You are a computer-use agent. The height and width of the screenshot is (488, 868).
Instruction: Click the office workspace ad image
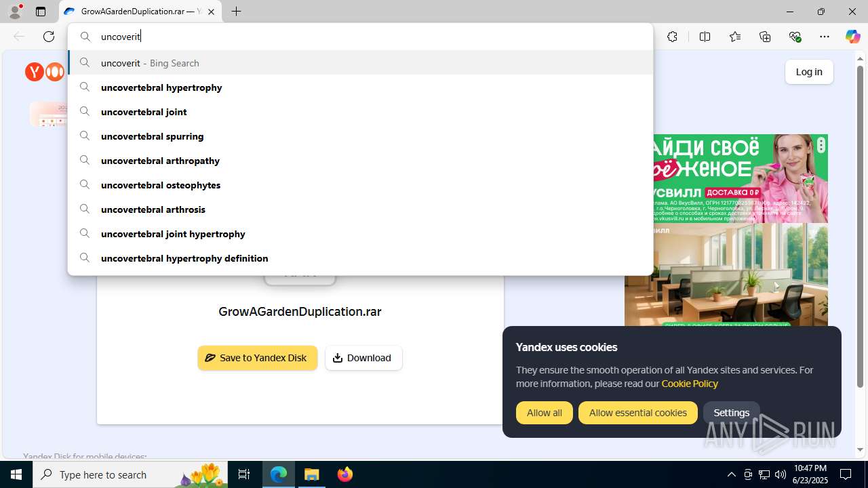(726, 274)
